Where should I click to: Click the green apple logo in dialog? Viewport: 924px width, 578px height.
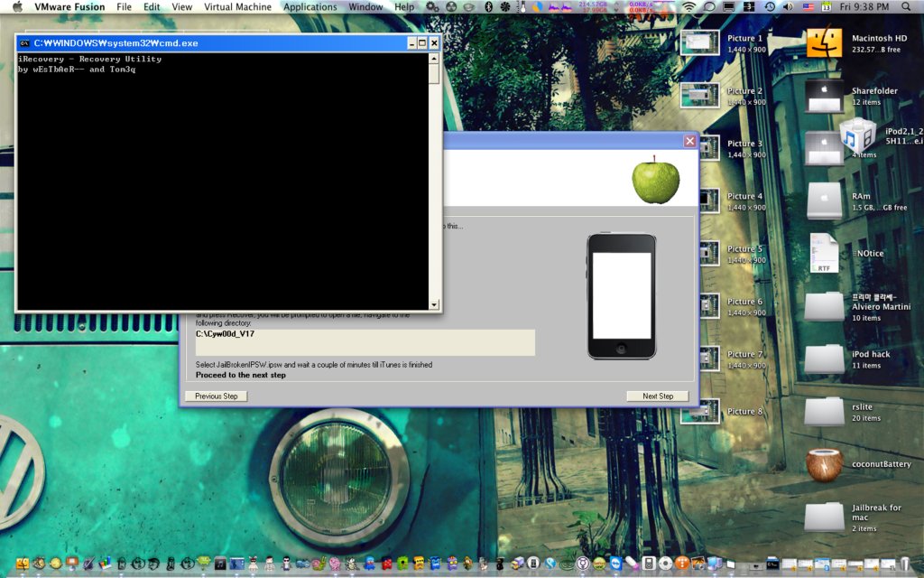click(655, 180)
